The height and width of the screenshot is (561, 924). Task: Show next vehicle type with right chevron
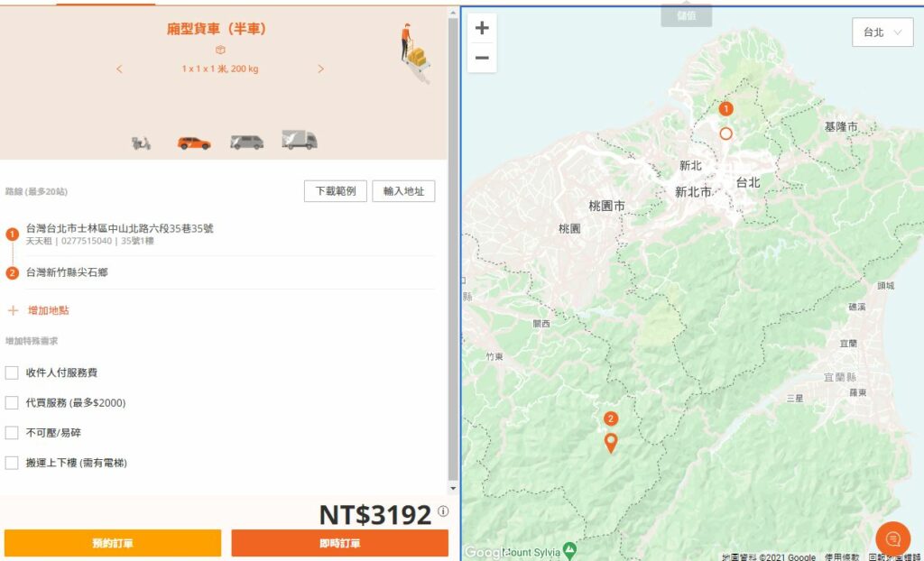point(320,69)
